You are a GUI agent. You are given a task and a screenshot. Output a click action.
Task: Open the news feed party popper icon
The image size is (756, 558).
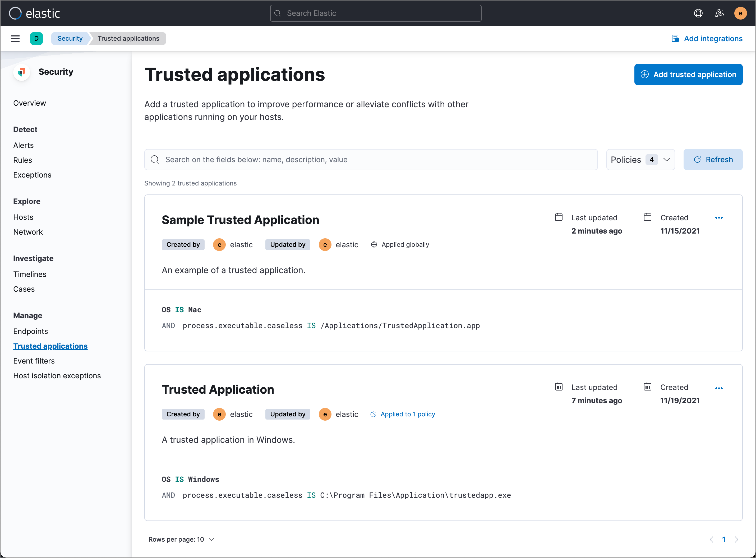[720, 13]
